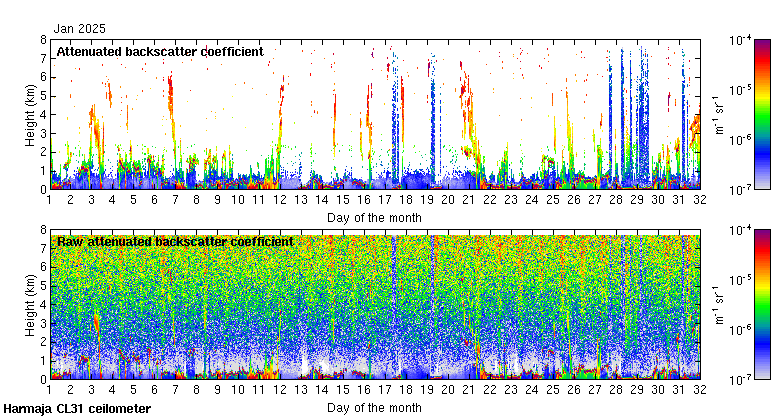
Task: Click day tick "25" on the bottom panel axis
Action: pyautogui.click(x=553, y=390)
